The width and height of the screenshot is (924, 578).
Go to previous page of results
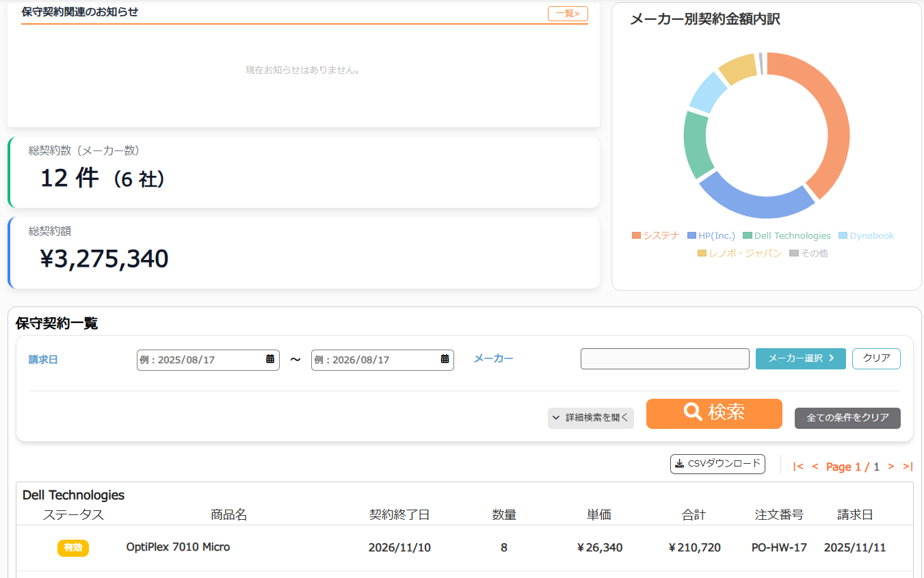coord(815,467)
